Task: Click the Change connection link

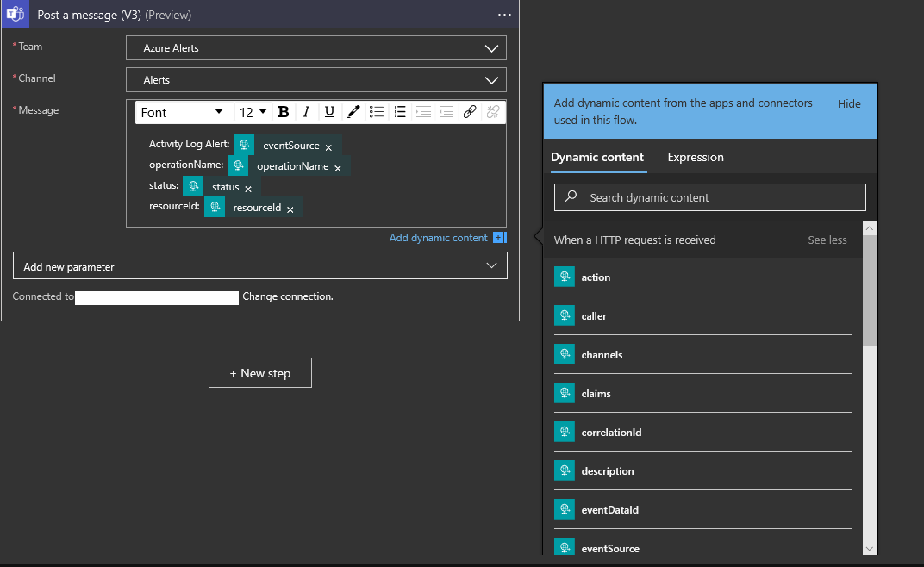Action: click(x=288, y=296)
